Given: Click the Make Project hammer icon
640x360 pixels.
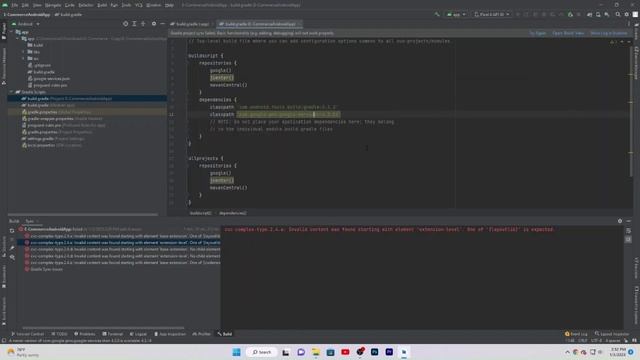Looking at the screenshot, I should 437,15.
